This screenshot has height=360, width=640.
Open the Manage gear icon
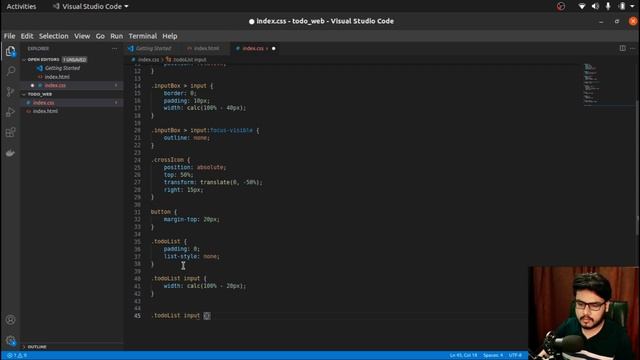pos(11,340)
